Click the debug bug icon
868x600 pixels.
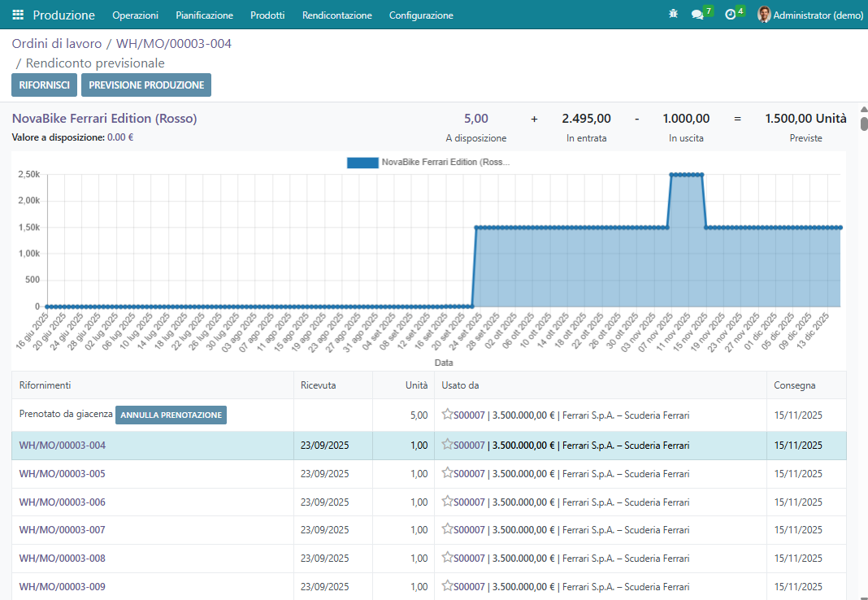(672, 15)
